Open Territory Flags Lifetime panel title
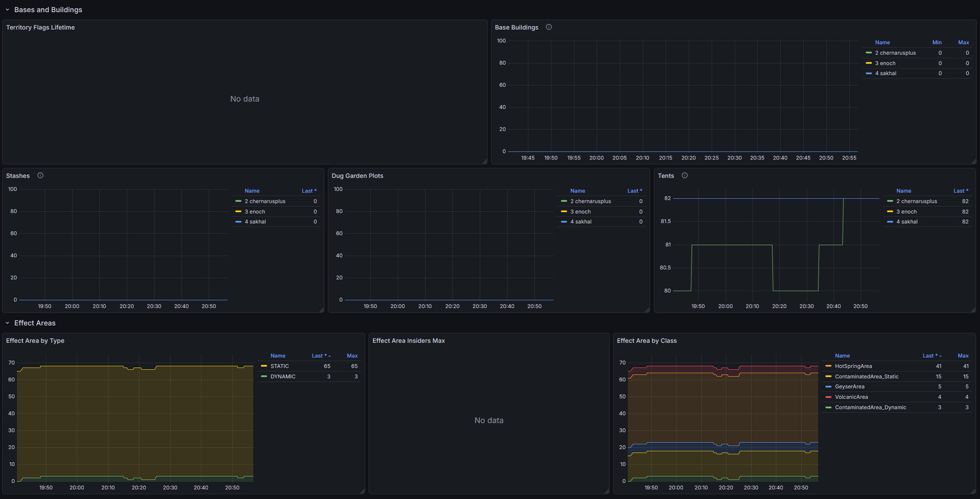 (40, 27)
